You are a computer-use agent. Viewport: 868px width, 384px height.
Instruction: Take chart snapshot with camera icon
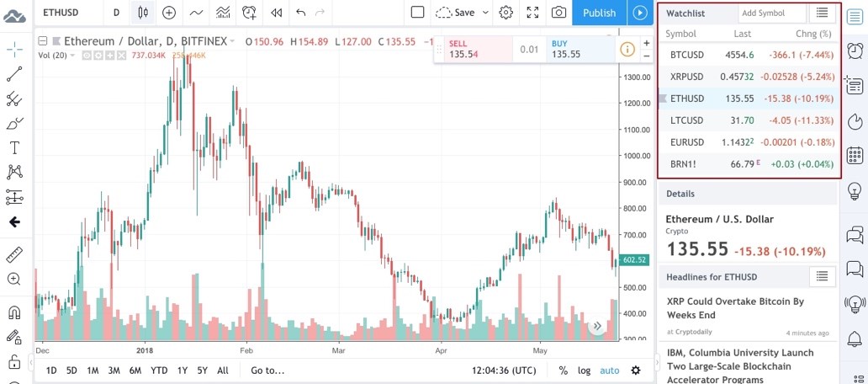point(558,12)
